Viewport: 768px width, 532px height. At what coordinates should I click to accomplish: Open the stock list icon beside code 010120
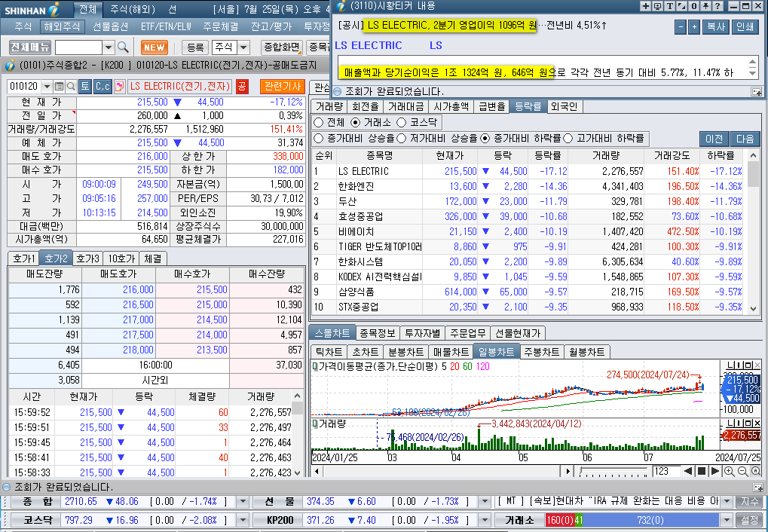[x=60, y=87]
